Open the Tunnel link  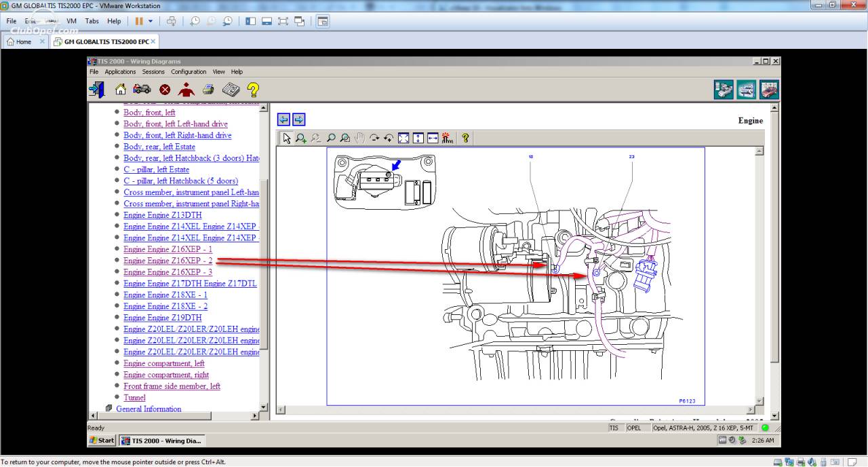coord(134,398)
